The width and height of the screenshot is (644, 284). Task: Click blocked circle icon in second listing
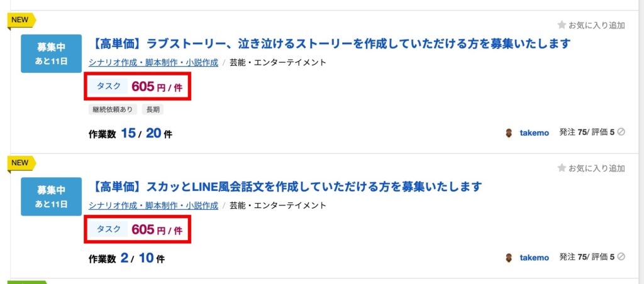point(621,256)
